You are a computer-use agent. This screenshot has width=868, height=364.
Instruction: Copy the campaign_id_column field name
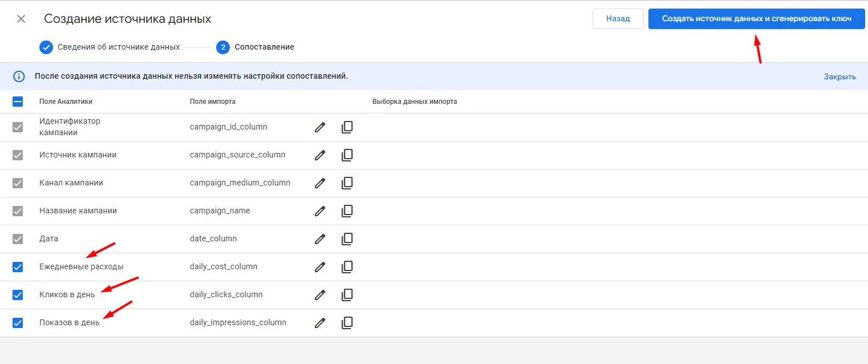347,127
